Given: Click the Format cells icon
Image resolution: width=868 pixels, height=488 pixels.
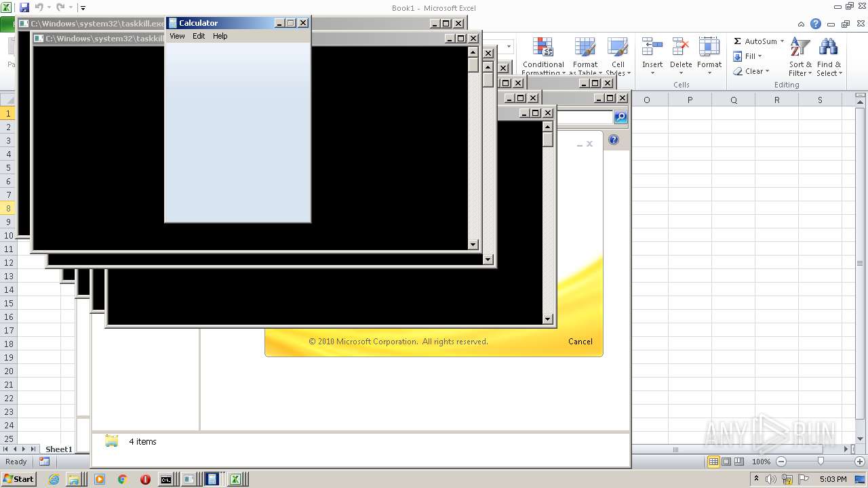Looking at the screenshot, I should [709, 47].
